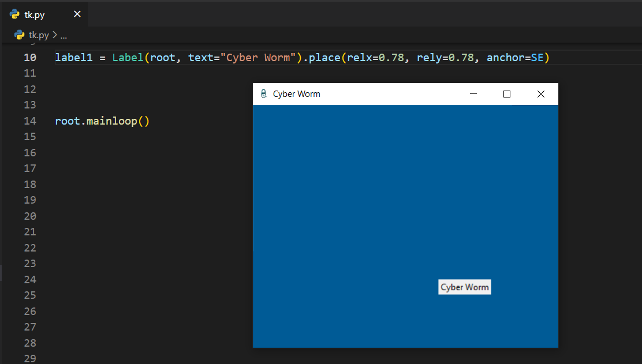Viewport: 642px width, 364px height.
Task: Click the relx=0.78 argument in code
Action: tap(375, 58)
